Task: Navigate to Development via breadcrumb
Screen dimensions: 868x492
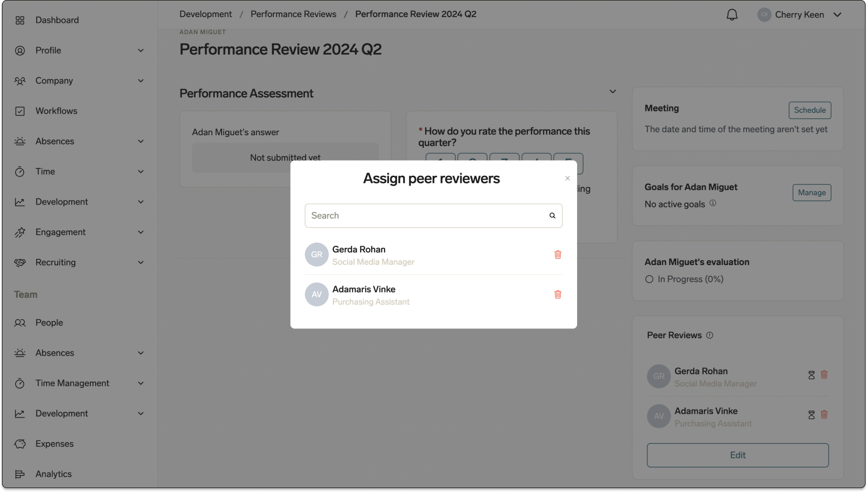Action: [205, 14]
